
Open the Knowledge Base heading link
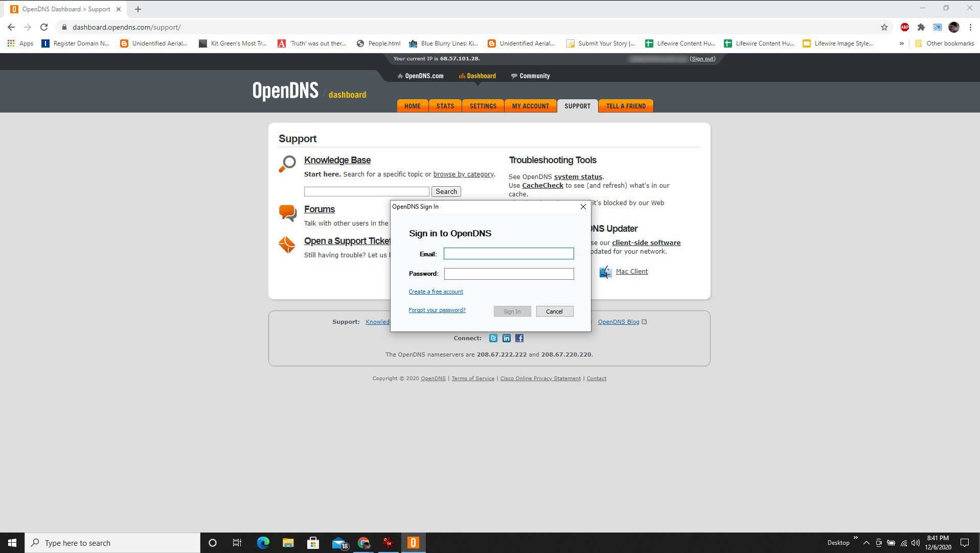click(x=337, y=160)
